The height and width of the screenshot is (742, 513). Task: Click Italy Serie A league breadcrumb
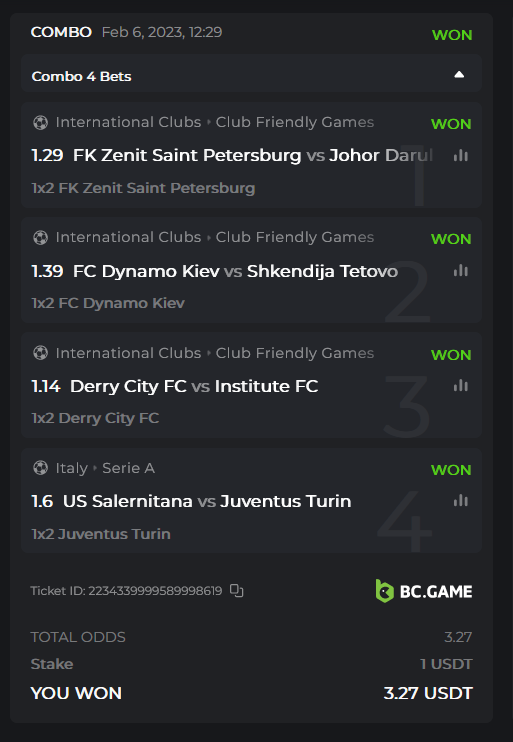[x=105, y=468]
